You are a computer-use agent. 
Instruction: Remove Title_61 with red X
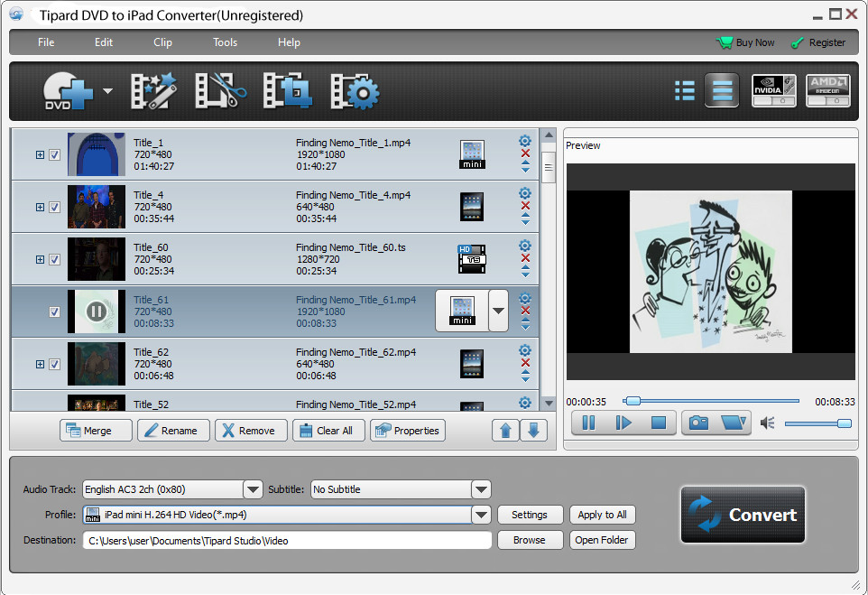[525, 311]
